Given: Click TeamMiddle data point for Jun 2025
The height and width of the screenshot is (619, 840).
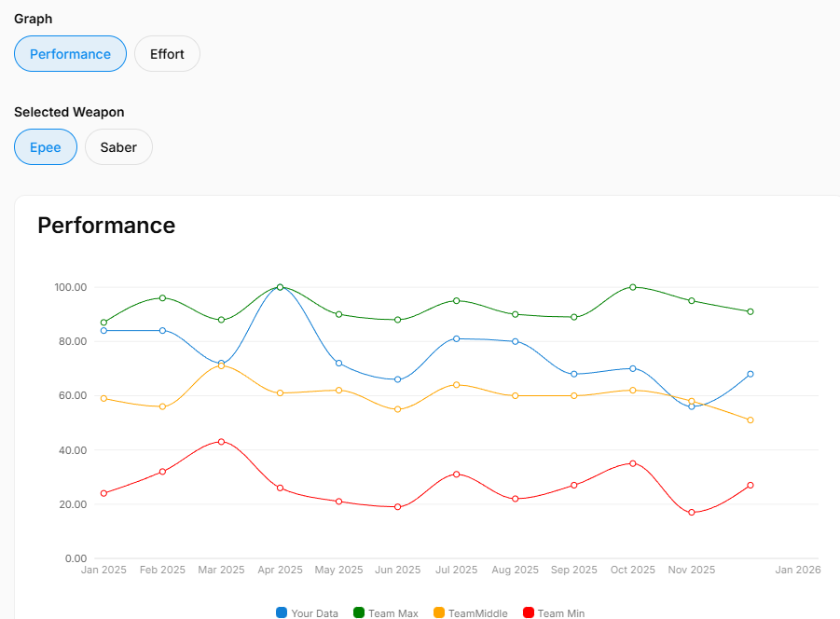Looking at the screenshot, I should (398, 409).
